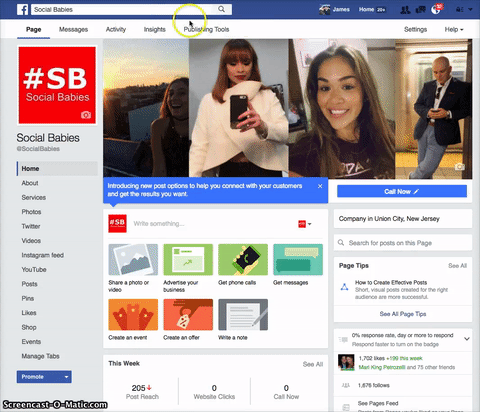
Task: Click the 1,676 follows text
Action: click(x=374, y=385)
